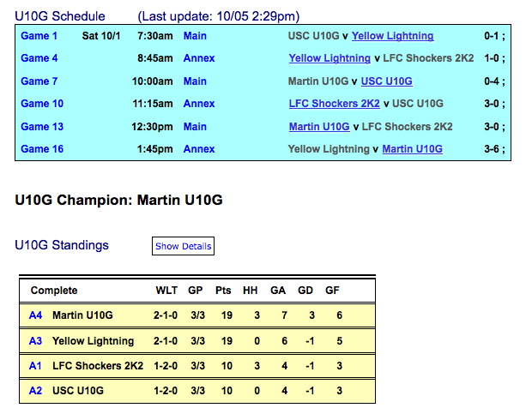Click the WLT column header
The height and width of the screenshot is (420, 532).
pos(166,291)
